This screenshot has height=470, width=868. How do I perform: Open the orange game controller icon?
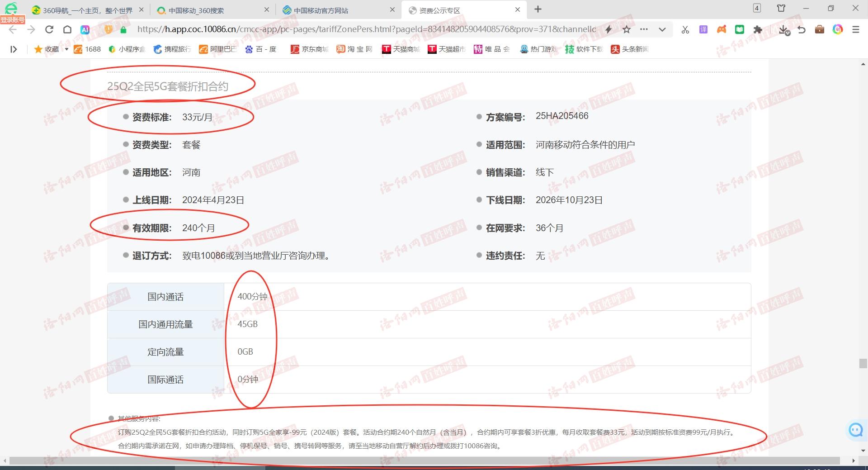pyautogui.click(x=722, y=29)
